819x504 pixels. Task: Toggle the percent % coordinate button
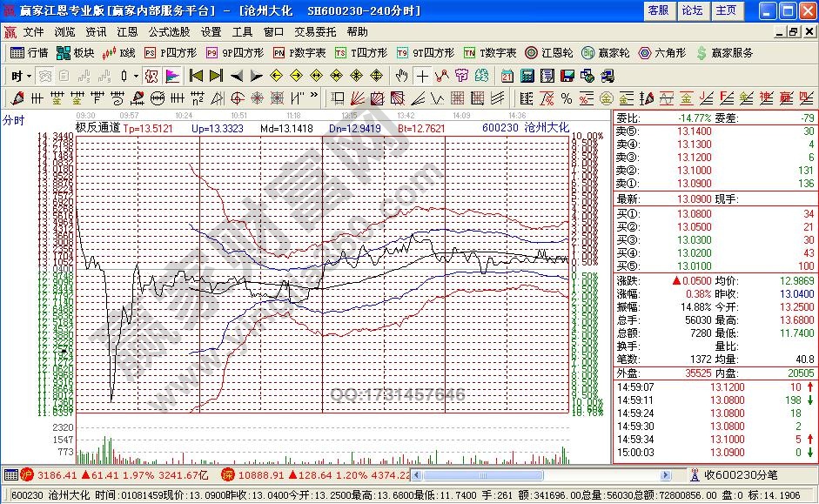pyautogui.click(x=566, y=97)
